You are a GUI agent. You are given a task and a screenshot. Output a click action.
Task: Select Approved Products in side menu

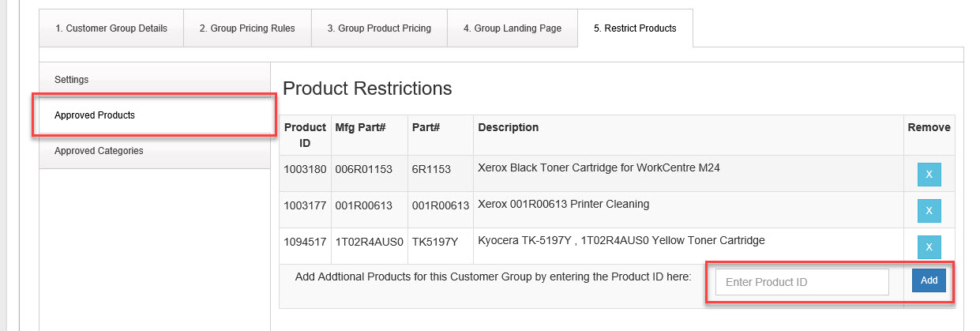pos(95,115)
